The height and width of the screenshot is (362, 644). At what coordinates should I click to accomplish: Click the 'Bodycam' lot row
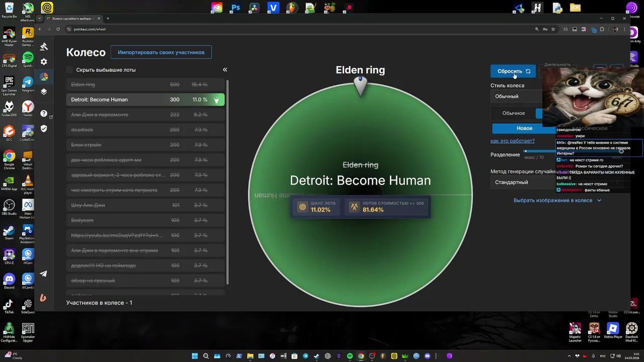click(145, 220)
